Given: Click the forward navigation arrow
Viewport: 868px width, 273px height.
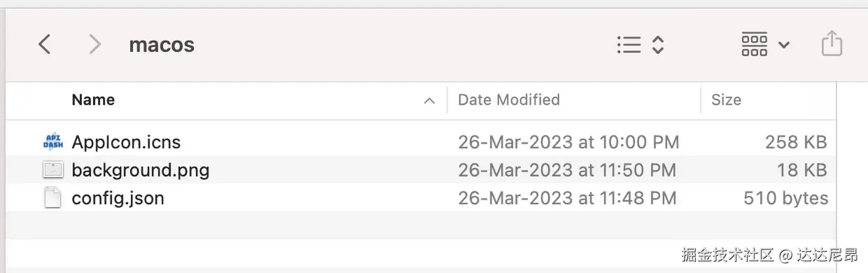Looking at the screenshot, I should [94, 45].
